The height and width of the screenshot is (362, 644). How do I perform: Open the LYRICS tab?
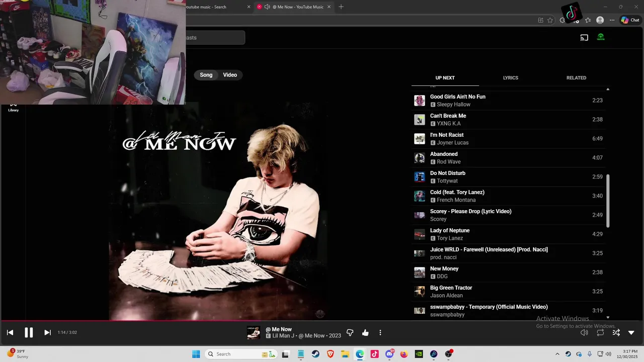click(x=511, y=78)
